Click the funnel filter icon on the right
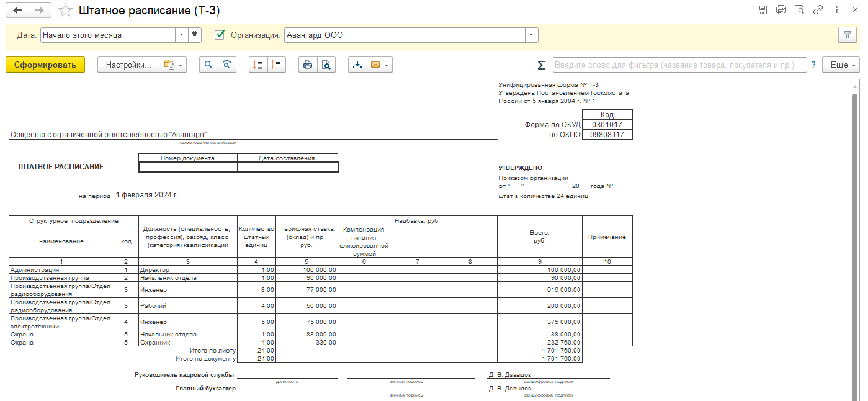 click(x=847, y=35)
